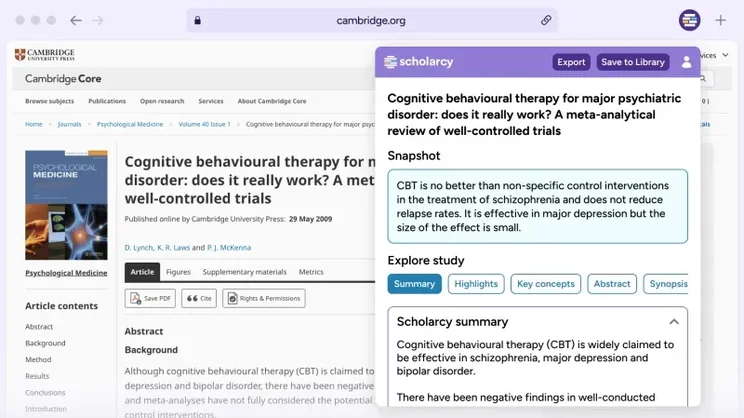Jump to Background in Article contents
This screenshot has height=418, width=744.
click(45, 343)
